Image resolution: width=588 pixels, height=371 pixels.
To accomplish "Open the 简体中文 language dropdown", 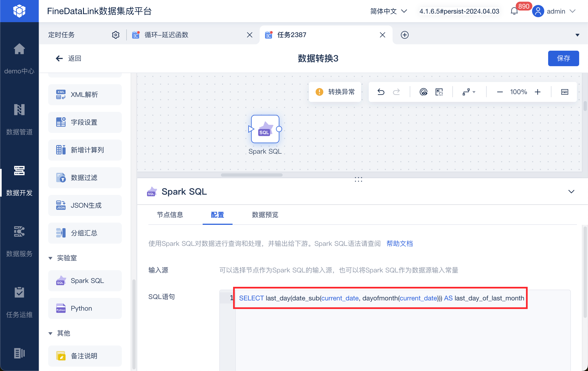I will tap(388, 11).
